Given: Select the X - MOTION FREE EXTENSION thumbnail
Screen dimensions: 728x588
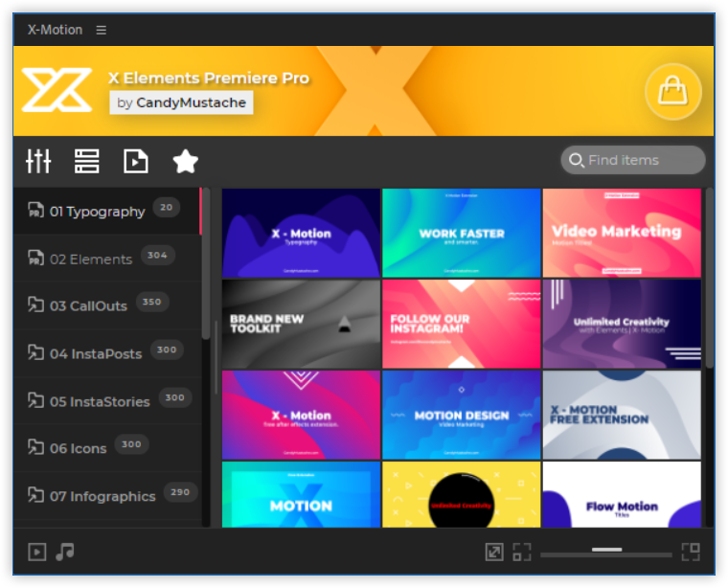Looking at the screenshot, I should (x=622, y=415).
